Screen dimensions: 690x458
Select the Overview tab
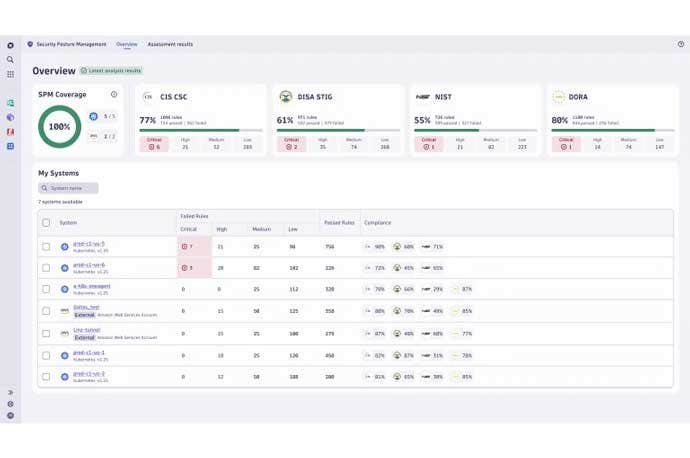coord(126,45)
